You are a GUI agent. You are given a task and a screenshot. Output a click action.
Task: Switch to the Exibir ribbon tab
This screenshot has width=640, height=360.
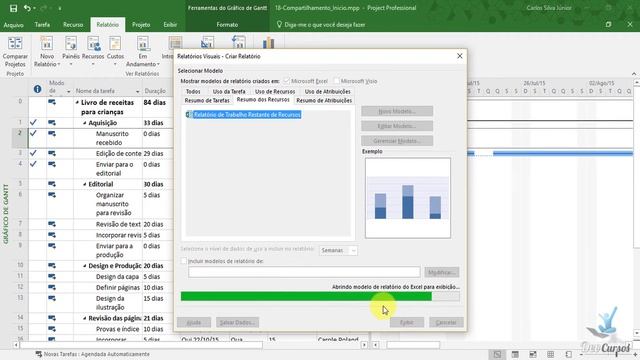tap(170, 25)
